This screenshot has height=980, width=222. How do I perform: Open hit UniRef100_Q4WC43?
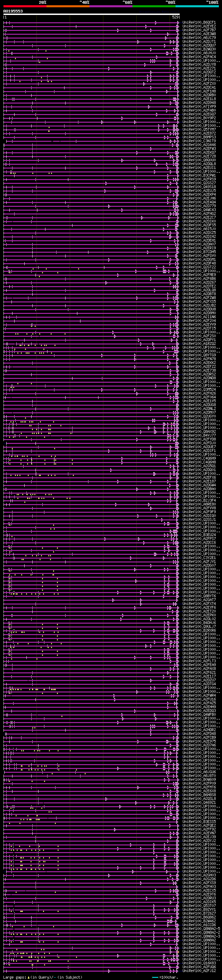pyautogui.click(x=199, y=210)
